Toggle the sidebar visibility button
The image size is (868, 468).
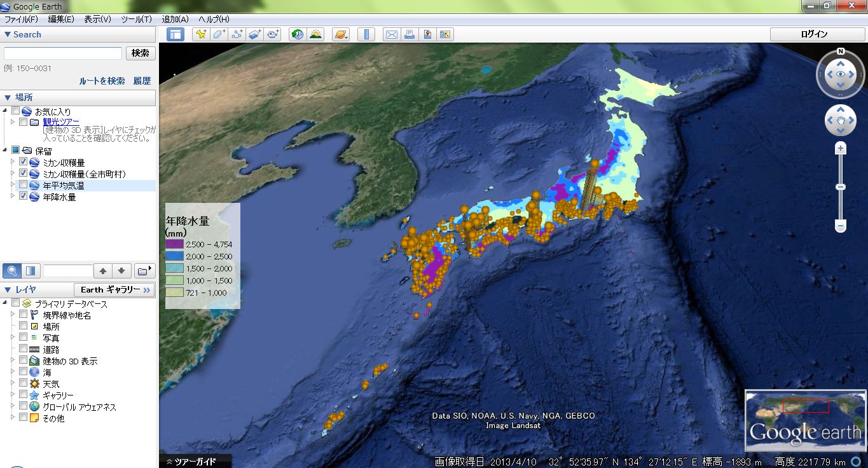175,34
